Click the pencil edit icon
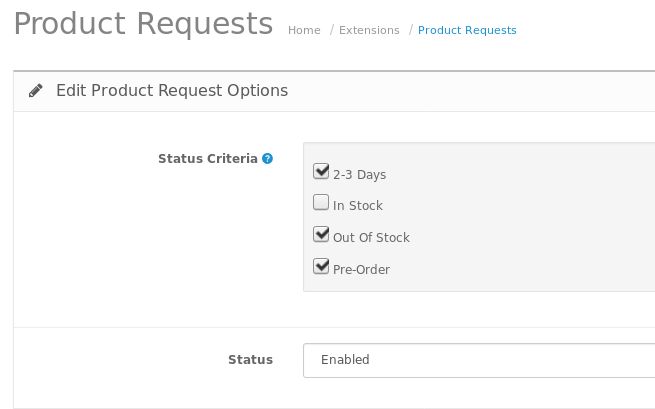The height and width of the screenshot is (409, 655). click(36, 91)
